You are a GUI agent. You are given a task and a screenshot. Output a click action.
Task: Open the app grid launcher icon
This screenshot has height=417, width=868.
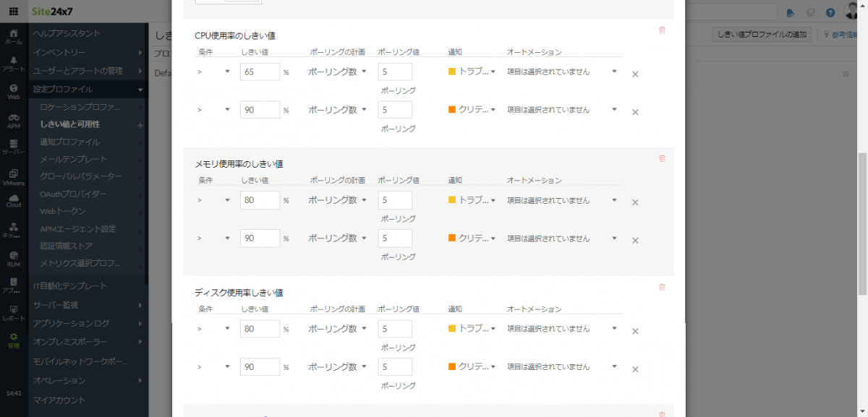(14, 12)
